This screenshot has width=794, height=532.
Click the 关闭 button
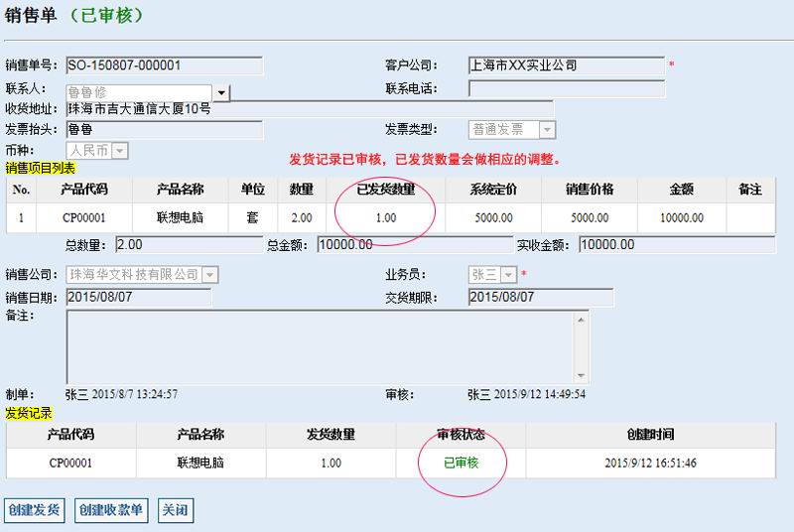click(x=176, y=510)
